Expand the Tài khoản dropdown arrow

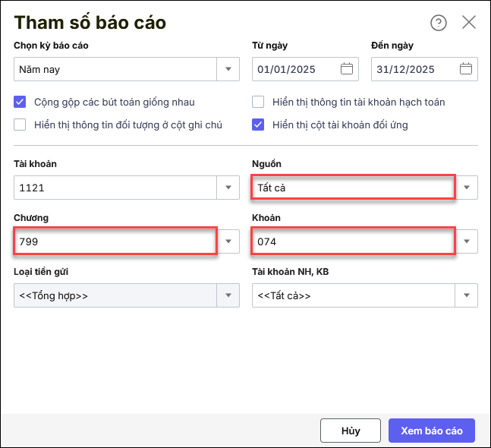(228, 188)
